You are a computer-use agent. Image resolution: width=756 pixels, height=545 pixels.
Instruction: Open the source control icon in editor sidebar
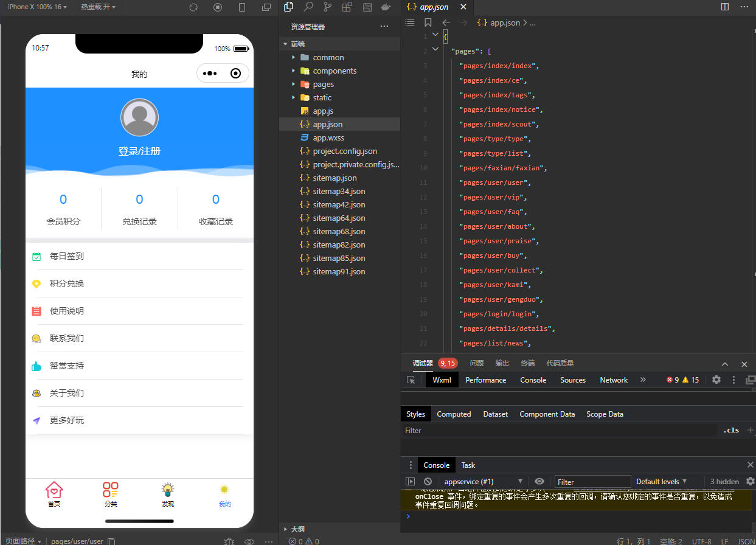click(x=328, y=7)
